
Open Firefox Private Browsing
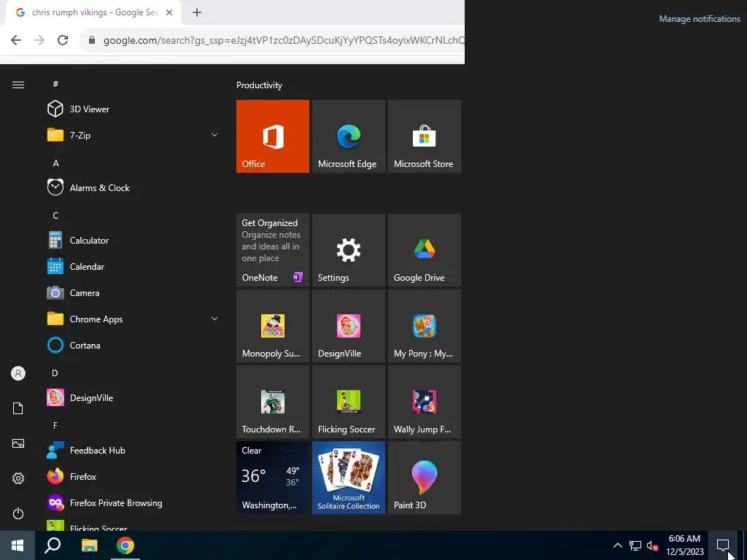[x=133, y=503]
